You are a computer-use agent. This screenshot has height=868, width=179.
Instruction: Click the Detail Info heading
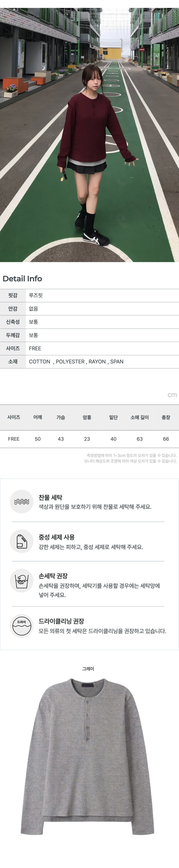[x=22, y=279]
